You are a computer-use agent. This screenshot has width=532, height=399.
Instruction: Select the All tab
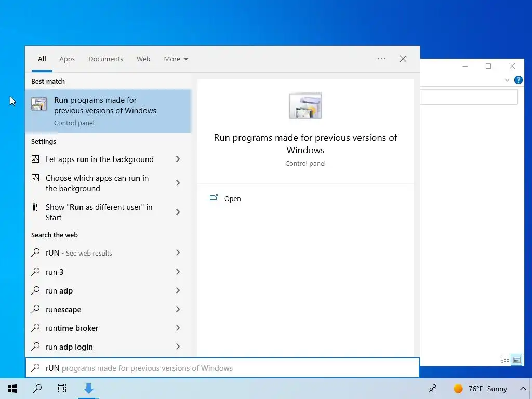tap(42, 59)
